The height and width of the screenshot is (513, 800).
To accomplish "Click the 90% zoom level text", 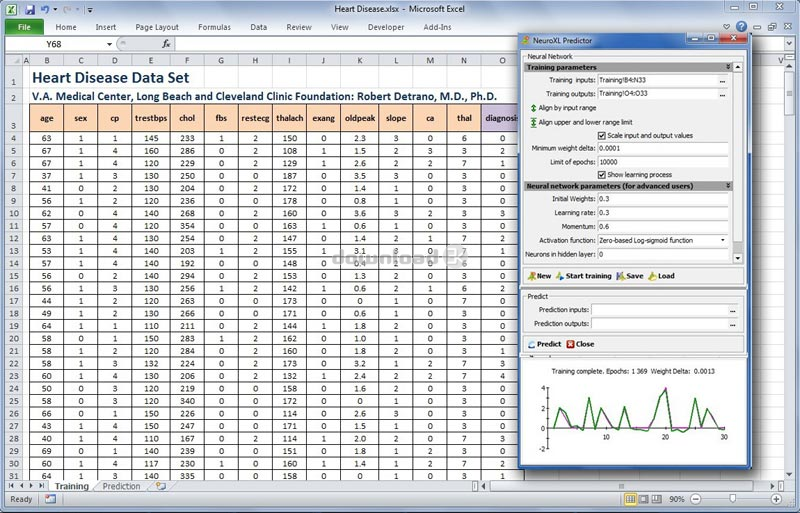I will click(677, 499).
